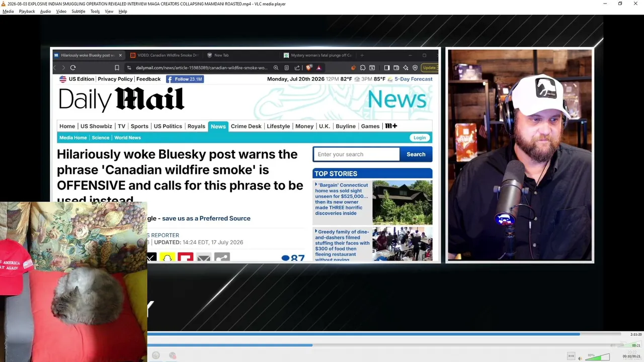Open the Crime Desk section

(246, 126)
